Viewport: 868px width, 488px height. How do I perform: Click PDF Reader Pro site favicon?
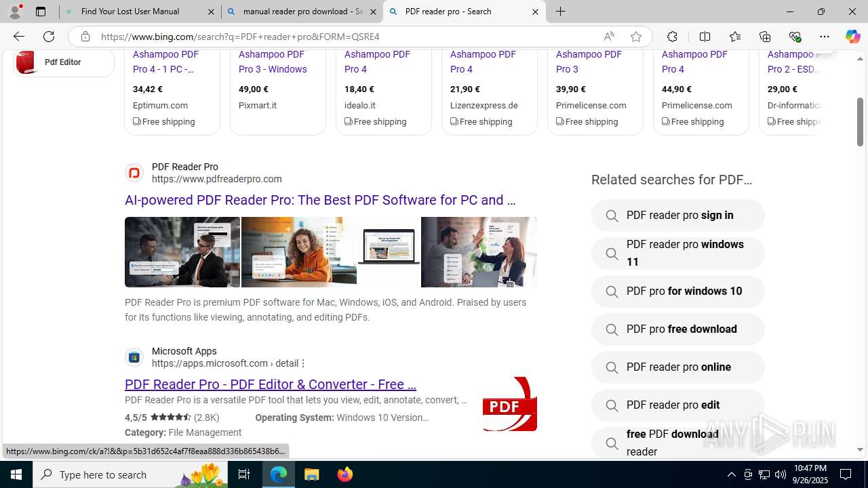point(134,173)
